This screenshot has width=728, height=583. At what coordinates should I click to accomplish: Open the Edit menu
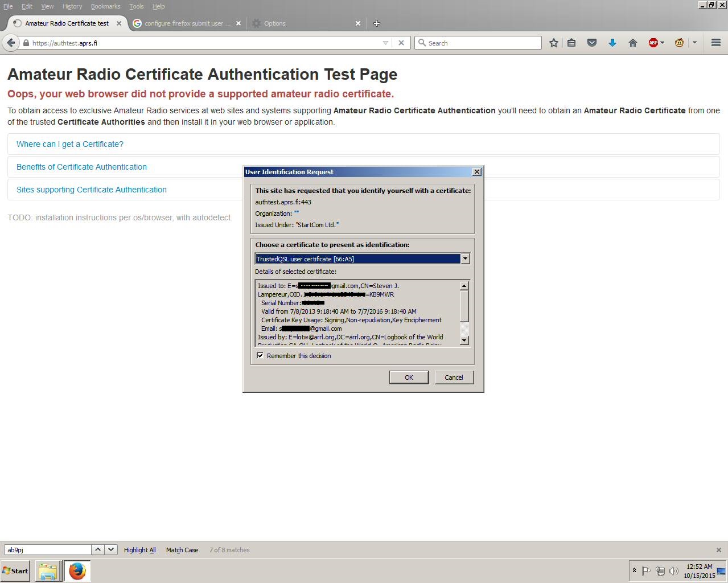coord(27,6)
